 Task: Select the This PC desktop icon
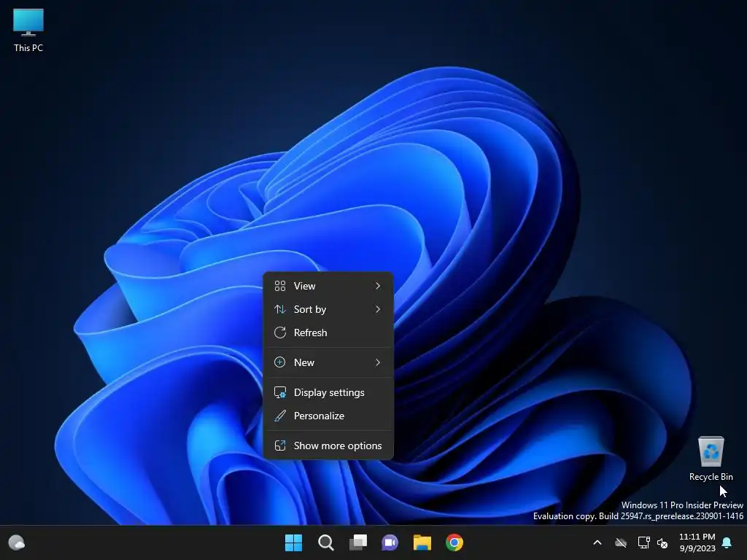pos(28,30)
